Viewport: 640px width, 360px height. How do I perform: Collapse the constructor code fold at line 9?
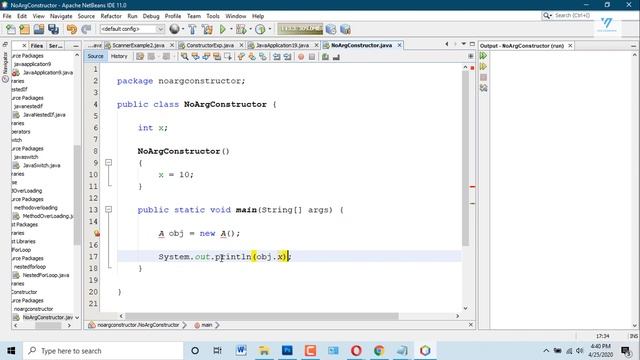(x=109, y=162)
